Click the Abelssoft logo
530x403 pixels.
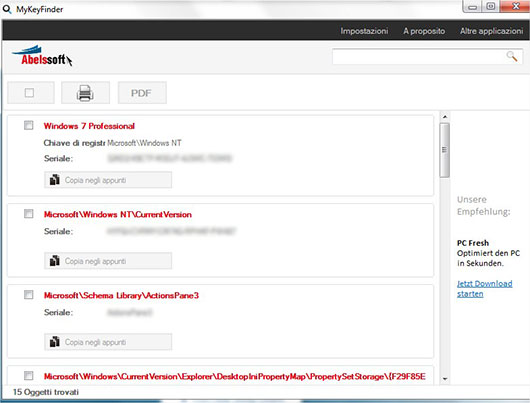click(42, 56)
